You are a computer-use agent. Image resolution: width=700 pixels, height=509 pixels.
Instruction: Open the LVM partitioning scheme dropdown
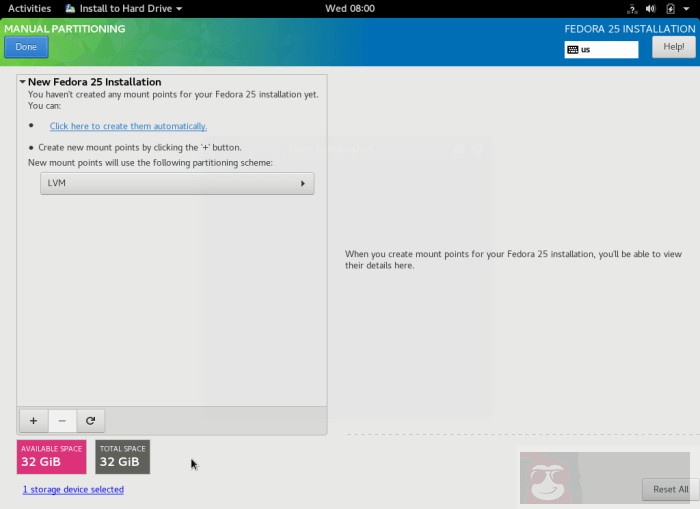click(177, 184)
